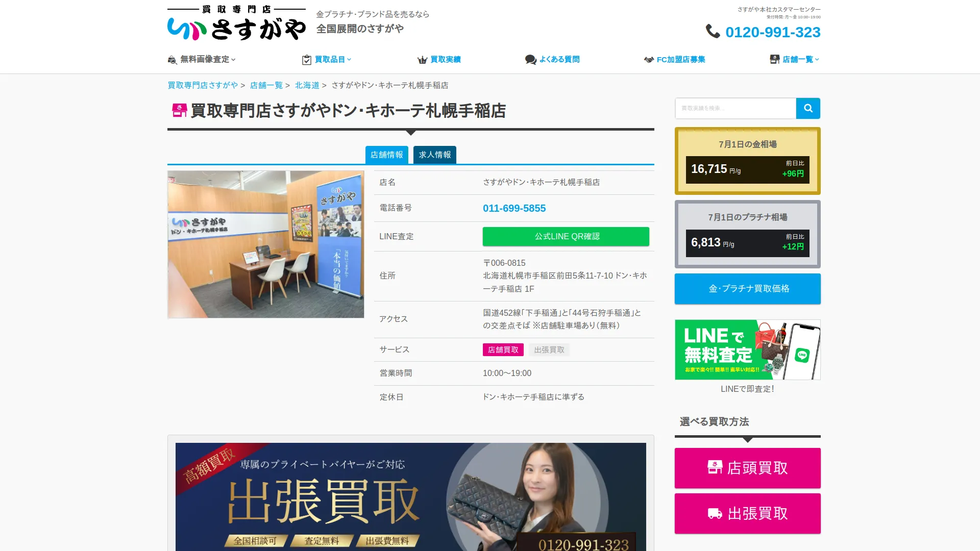The height and width of the screenshot is (551, 980).
Task: Click the handshake icon beside FC加盟店募集
Action: (x=649, y=60)
